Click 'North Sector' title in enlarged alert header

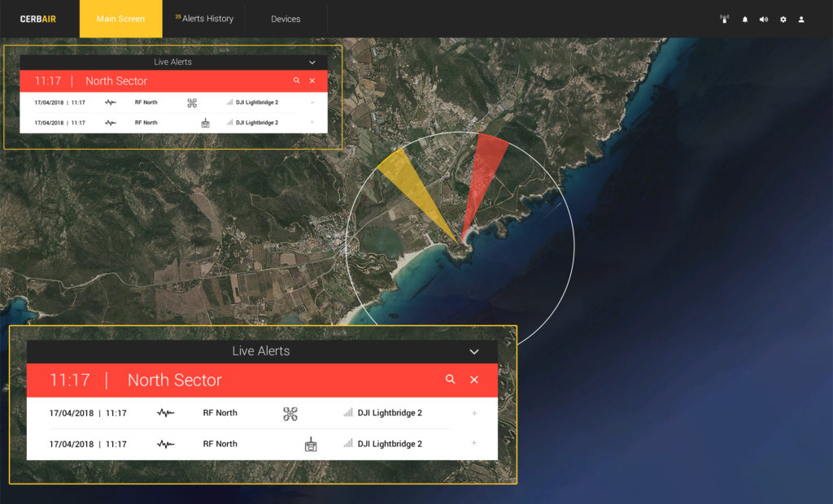click(x=175, y=380)
